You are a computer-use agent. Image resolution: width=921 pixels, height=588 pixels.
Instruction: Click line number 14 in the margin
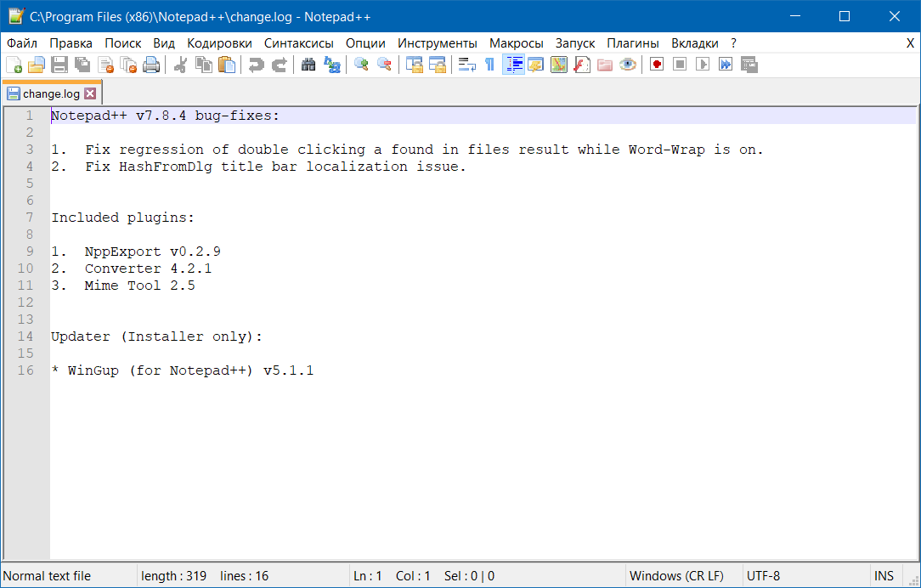click(25, 336)
